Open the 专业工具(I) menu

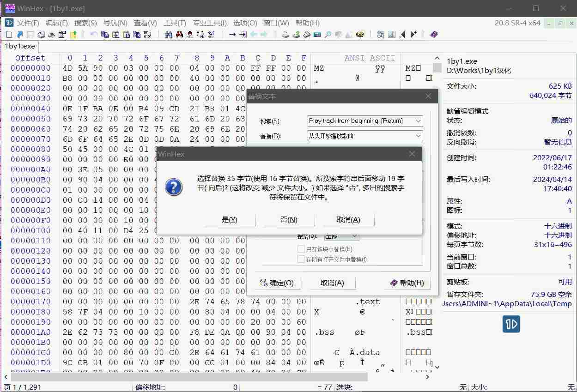209,23
